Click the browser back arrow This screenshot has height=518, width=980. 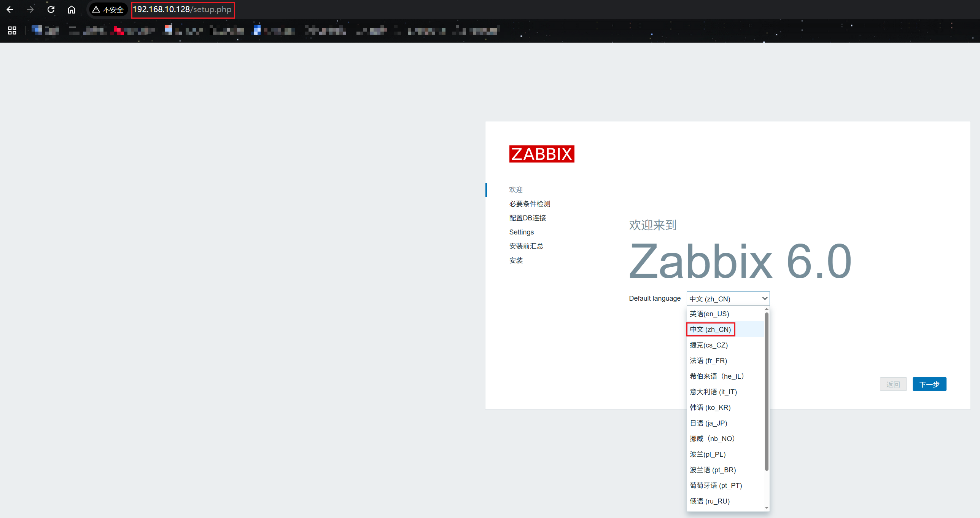point(10,10)
